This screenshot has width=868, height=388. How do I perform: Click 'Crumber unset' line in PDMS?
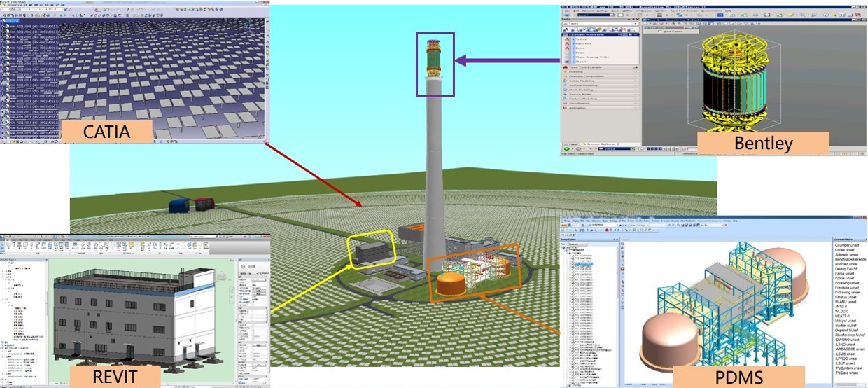(x=847, y=245)
